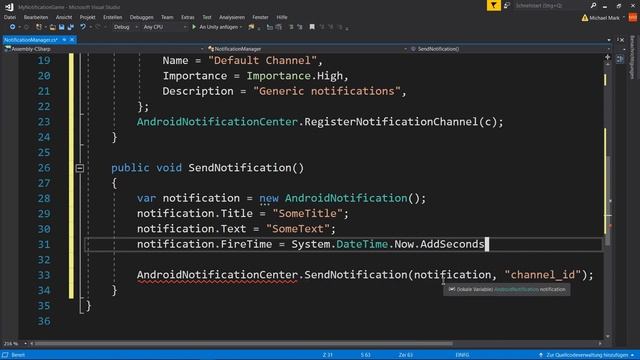Click 'RegisterNotificationChannel' on line 23
Viewport: 640px width, 360px height.
(391, 122)
